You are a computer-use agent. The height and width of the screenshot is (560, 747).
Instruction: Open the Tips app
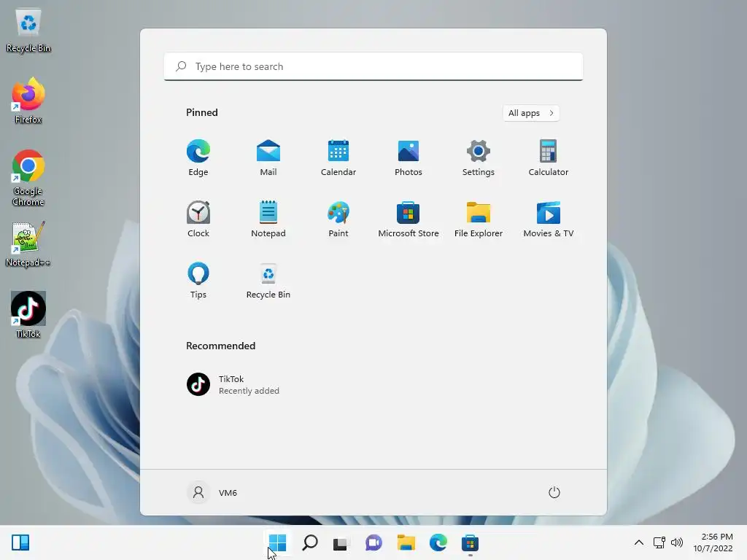click(198, 281)
